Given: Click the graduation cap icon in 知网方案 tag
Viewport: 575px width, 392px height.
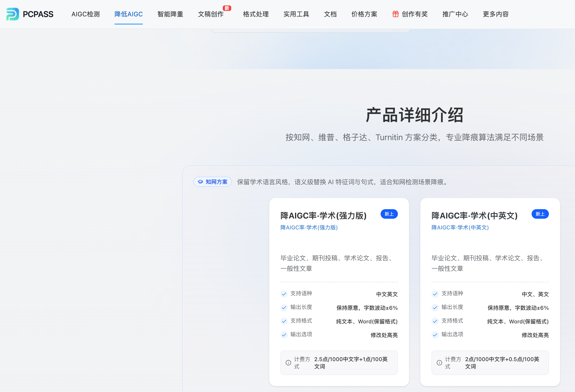Looking at the screenshot, I should pos(200,182).
